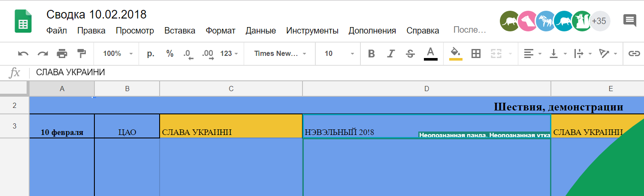This screenshot has width=644, height=196.
Task: Open the 100% zoom dropdown
Action: coord(118,54)
